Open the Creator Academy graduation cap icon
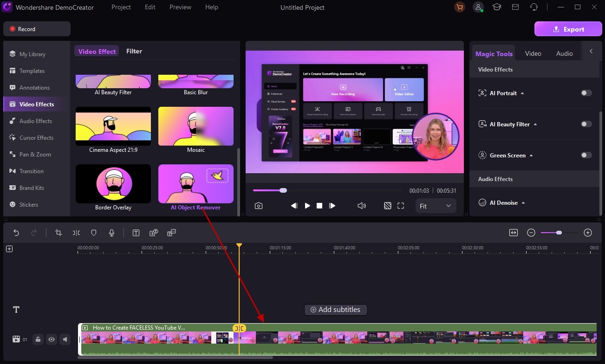 click(497, 7)
